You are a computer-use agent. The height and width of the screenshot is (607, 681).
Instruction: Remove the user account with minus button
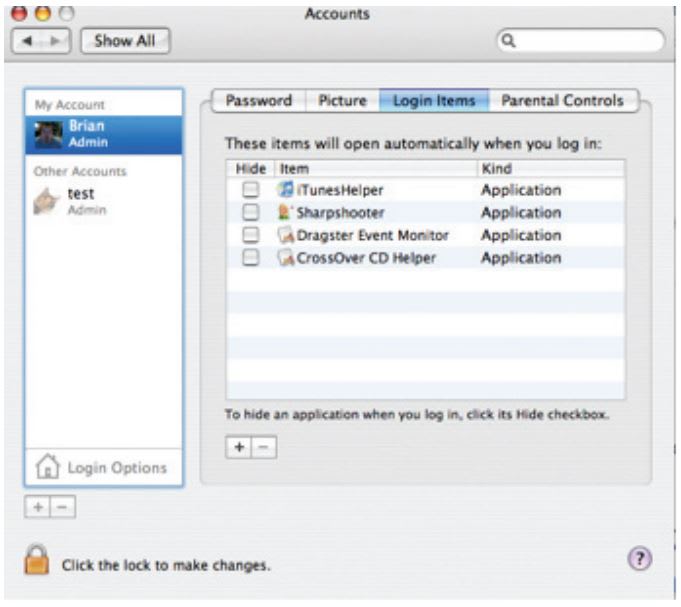click(63, 507)
